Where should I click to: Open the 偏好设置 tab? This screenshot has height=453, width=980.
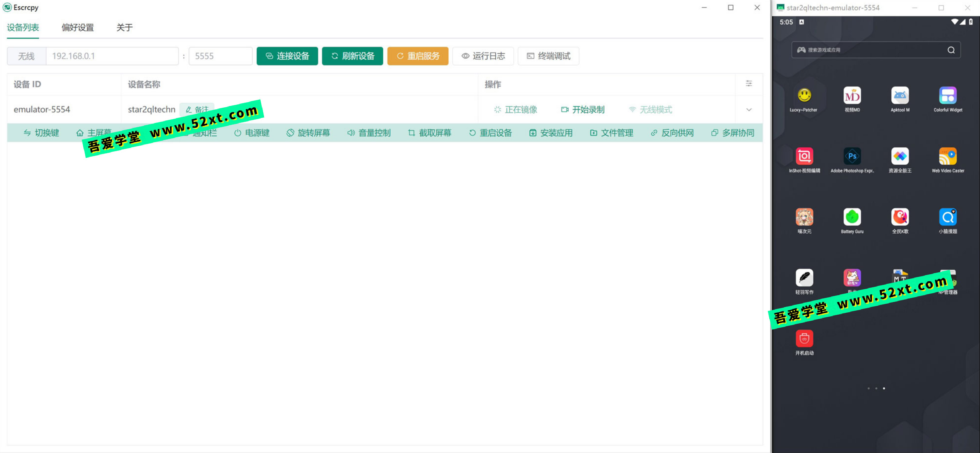[x=78, y=27]
